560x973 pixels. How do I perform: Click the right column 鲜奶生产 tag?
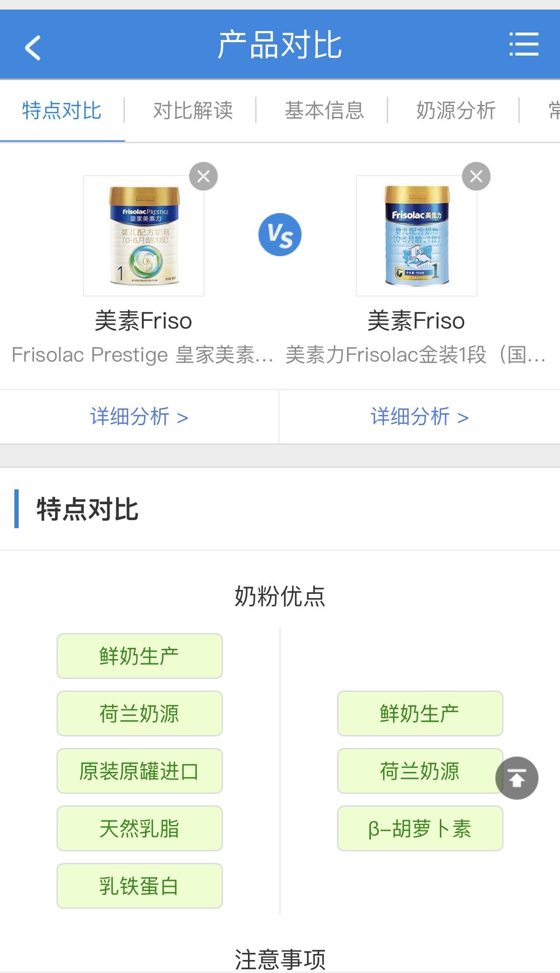tap(420, 713)
